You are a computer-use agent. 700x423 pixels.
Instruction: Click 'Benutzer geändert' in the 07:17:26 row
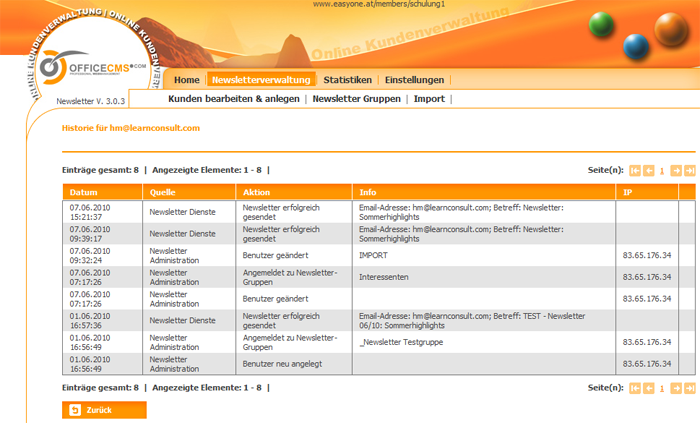[x=275, y=299]
